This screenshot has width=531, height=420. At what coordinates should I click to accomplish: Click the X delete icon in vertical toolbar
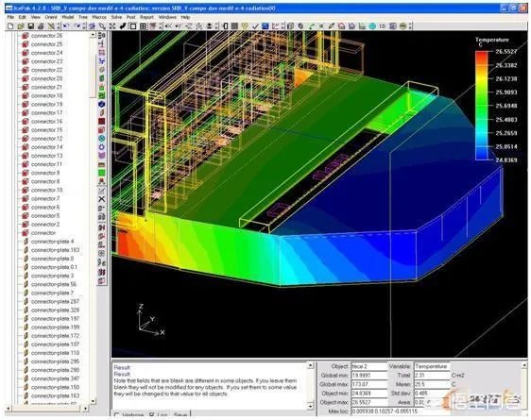pyautogui.click(x=101, y=199)
